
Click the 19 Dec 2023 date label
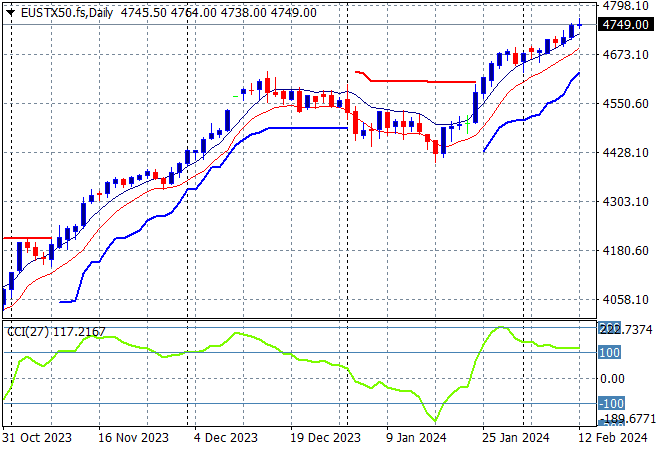[x=327, y=437]
